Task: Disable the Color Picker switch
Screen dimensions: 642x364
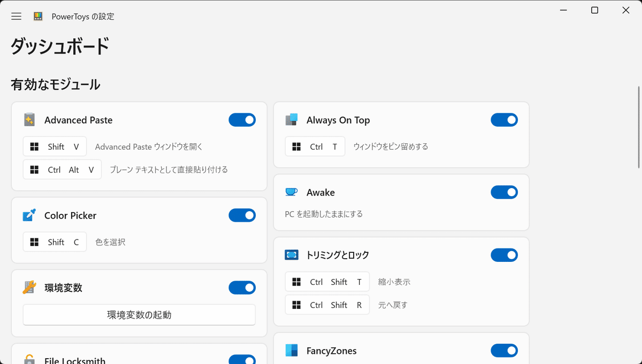Action: (x=242, y=215)
